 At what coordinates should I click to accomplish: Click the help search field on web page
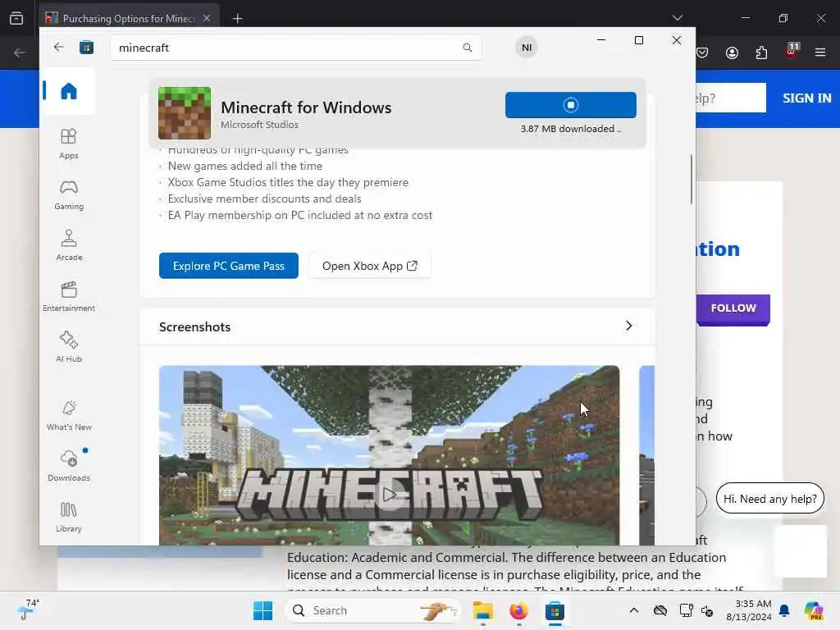[731, 98]
